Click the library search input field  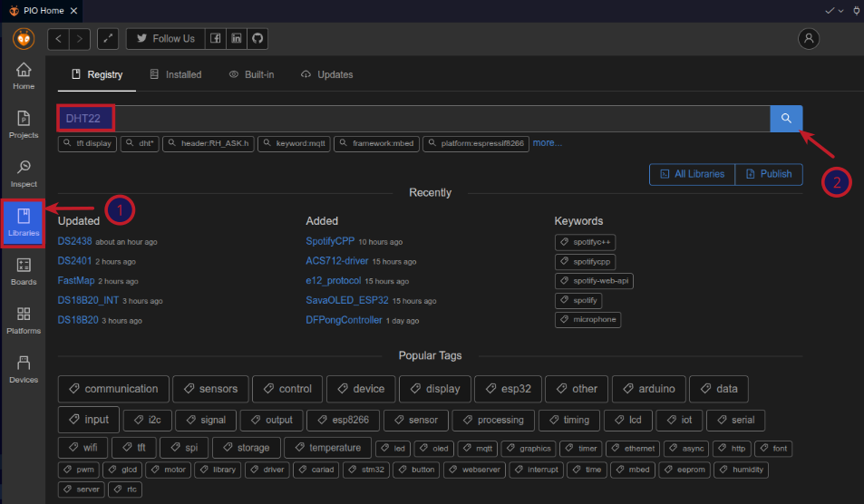pos(413,119)
